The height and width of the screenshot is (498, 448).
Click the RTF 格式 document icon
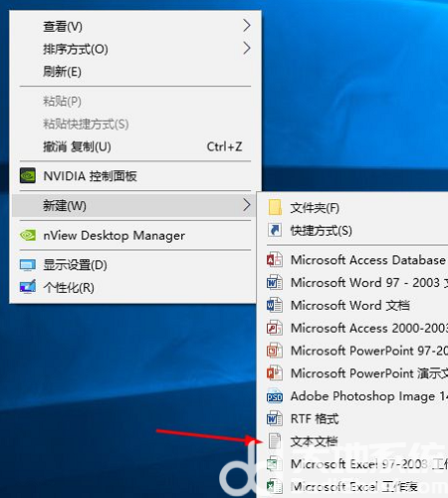pos(275,418)
